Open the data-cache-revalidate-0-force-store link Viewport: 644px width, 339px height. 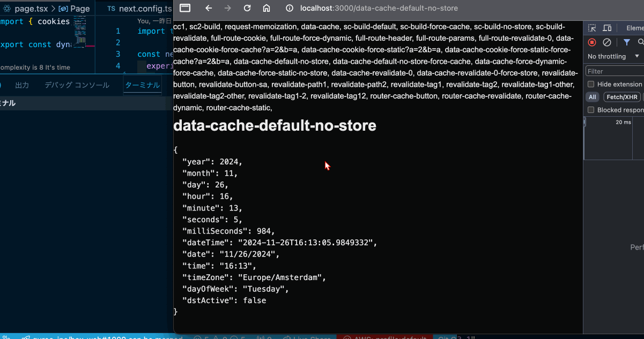[478, 73]
